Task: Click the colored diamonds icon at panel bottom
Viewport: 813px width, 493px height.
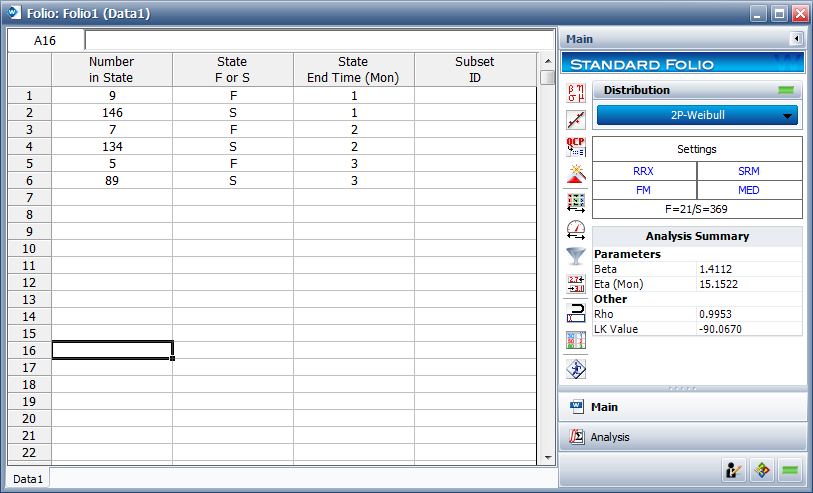Action: click(x=762, y=470)
